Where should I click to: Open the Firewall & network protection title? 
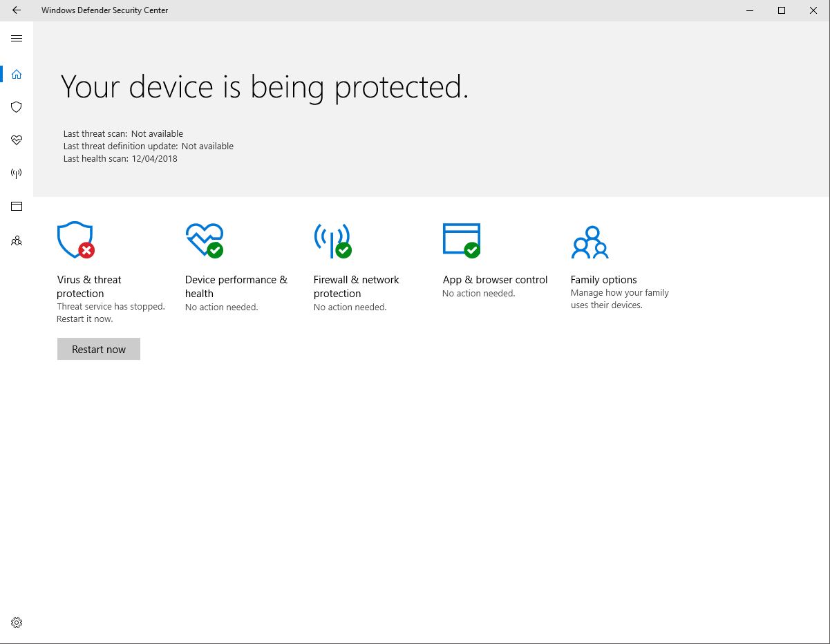coord(357,287)
